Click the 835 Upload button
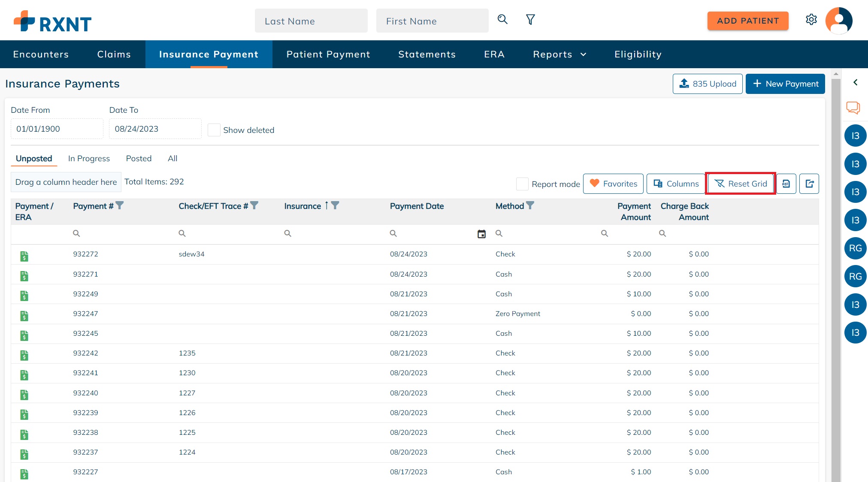This screenshot has width=868, height=482. pyautogui.click(x=708, y=84)
